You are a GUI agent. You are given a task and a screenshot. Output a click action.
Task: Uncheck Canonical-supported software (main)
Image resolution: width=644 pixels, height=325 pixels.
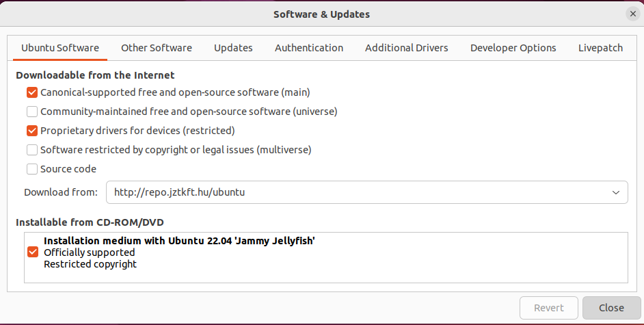coord(32,92)
